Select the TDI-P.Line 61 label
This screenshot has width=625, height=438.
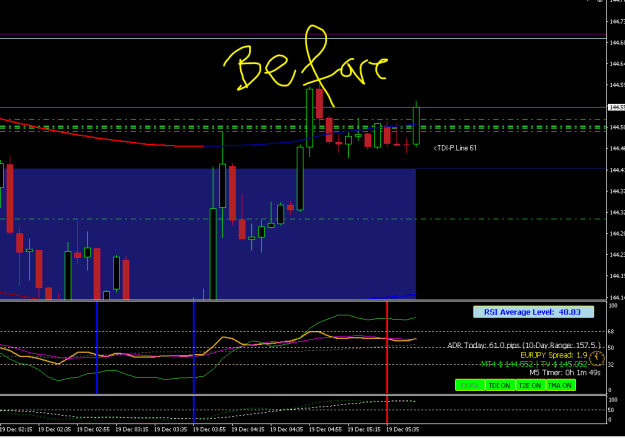click(455, 148)
